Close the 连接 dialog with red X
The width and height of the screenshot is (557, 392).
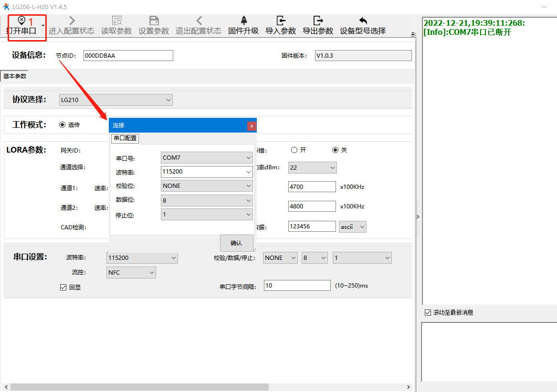click(x=252, y=126)
